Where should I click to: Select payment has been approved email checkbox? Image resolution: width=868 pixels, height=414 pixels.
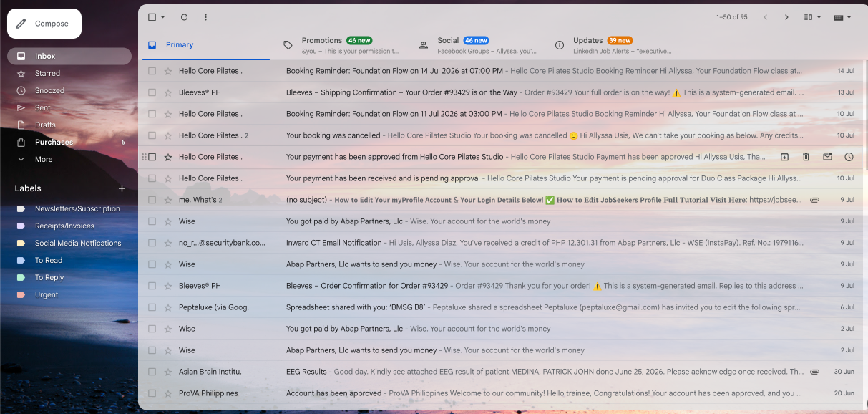pos(152,157)
